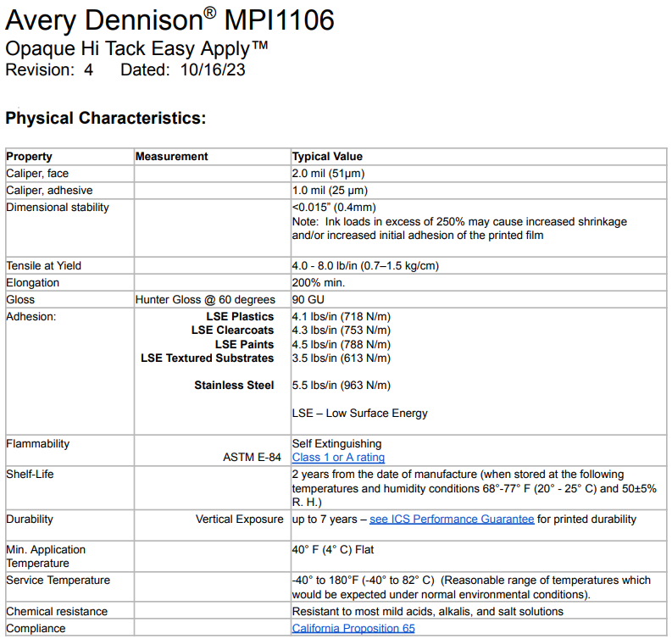Screen dimensions: 672x639
Task: Click the 1.0 mil (25 µm) value
Action: (330, 191)
